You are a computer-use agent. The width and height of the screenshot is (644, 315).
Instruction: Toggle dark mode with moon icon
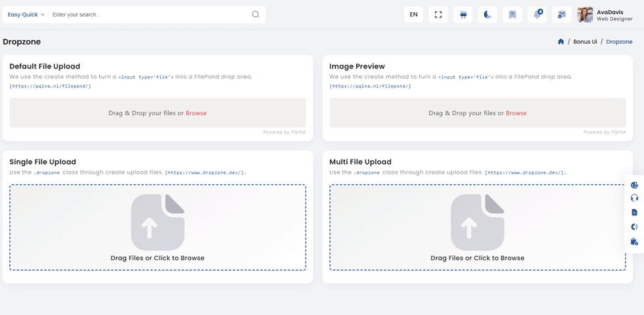click(x=487, y=15)
